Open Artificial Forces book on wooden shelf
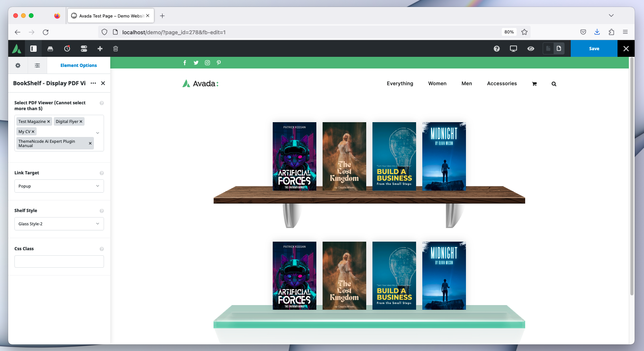 click(295, 156)
